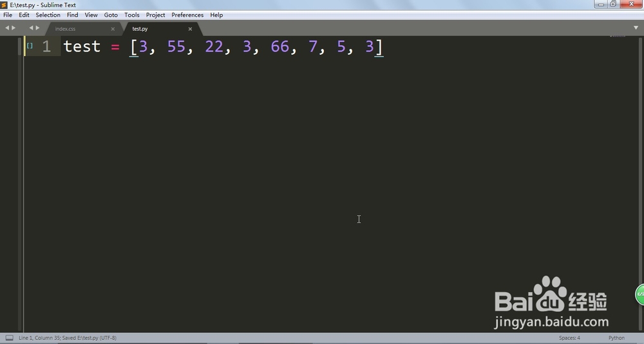Viewport: 644px width, 344px height.
Task: Click the Sublime Text title bar icon
Action: coord(5,5)
